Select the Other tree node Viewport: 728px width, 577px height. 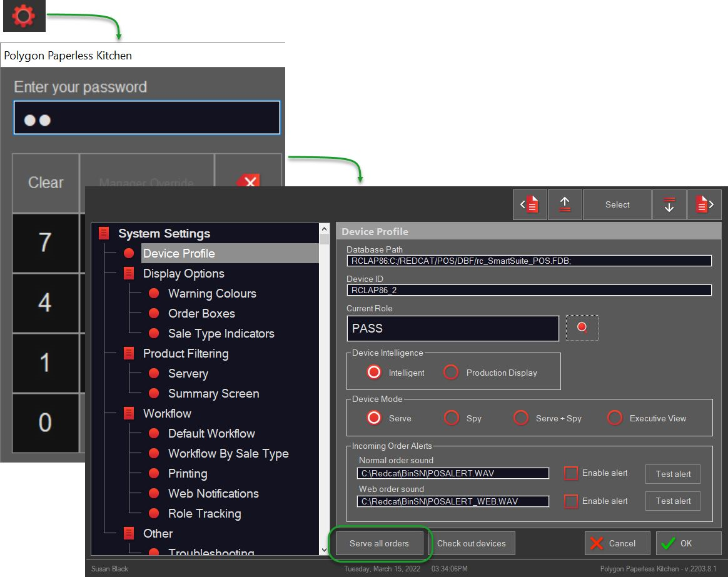[x=158, y=533]
